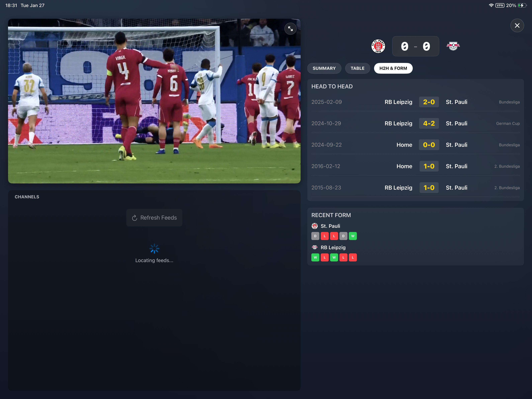Switch to the TABLE tab
Screen dimensions: 532x399
click(357, 68)
